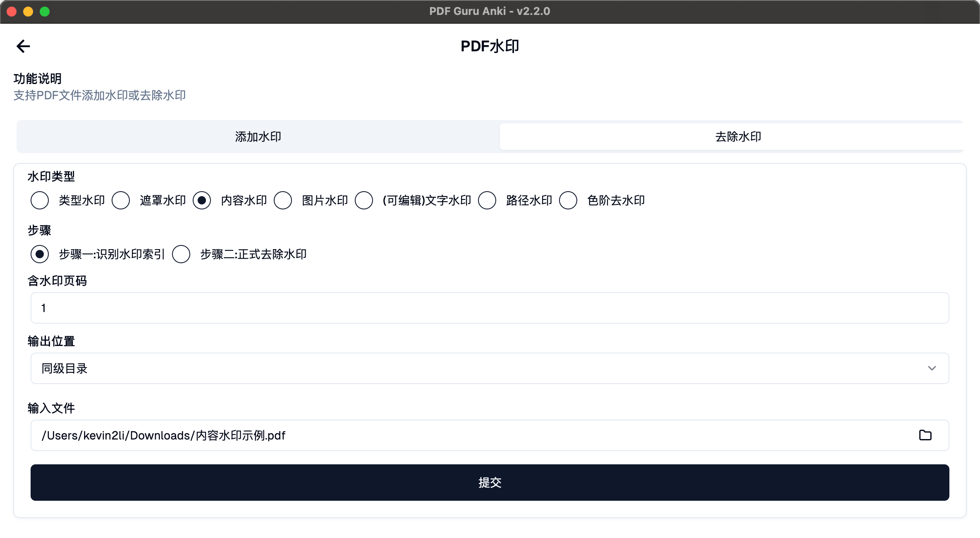Click the 水印类型 label

(51, 177)
